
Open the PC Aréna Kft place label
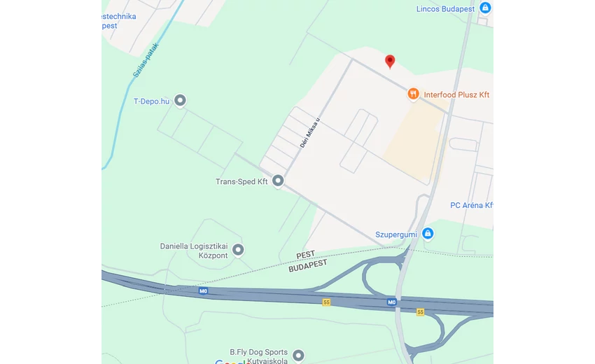(471, 205)
